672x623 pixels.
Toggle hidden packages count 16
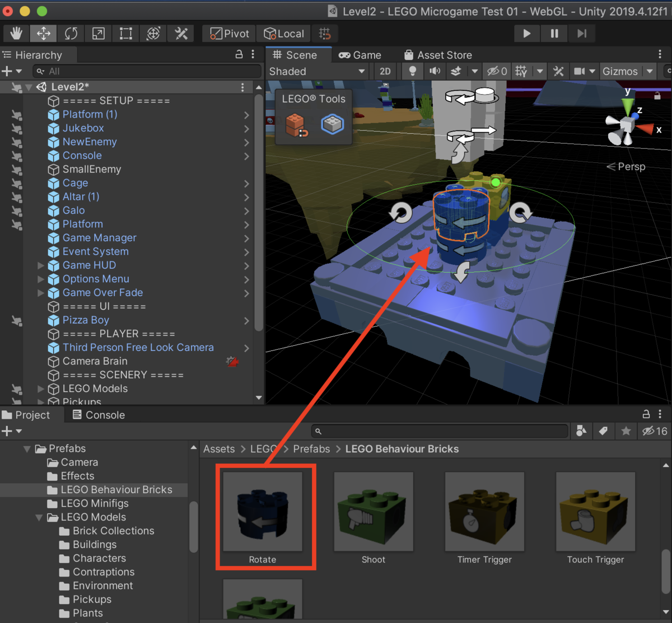655,431
